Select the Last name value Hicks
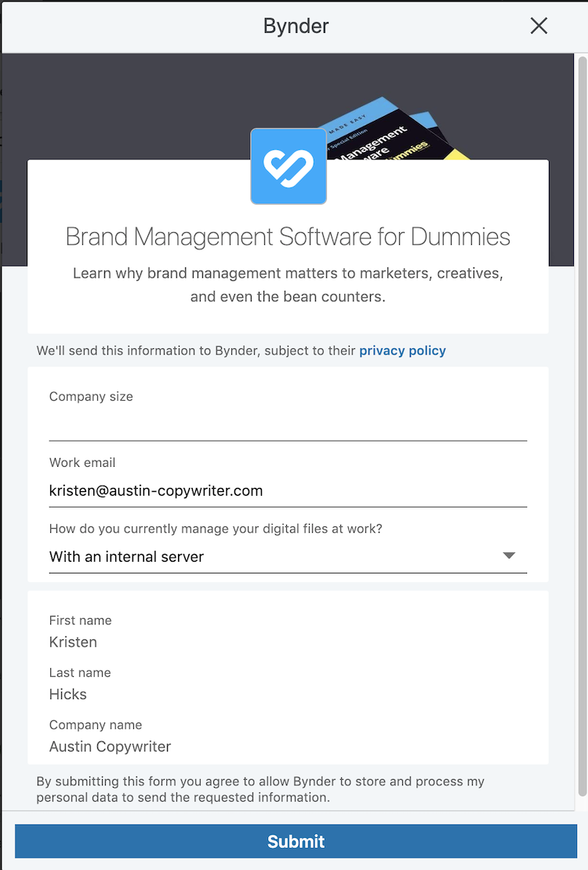Screen dimensions: 588x870 (68, 694)
